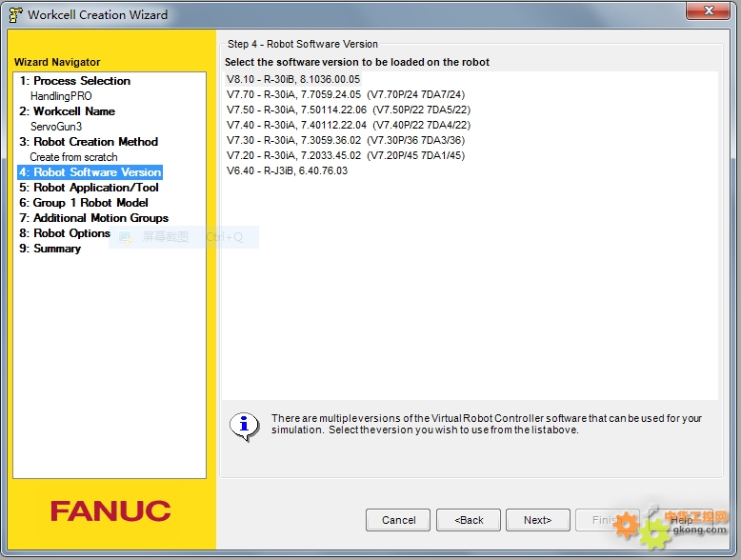This screenshot has height=560, width=741.
Task: Go to step 9: Summary
Action: tap(50, 249)
